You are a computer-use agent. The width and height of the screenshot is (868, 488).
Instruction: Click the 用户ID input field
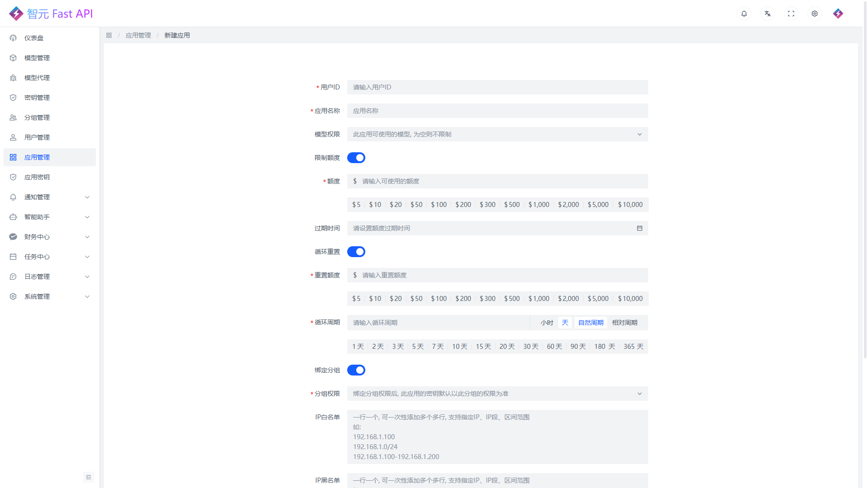(497, 87)
